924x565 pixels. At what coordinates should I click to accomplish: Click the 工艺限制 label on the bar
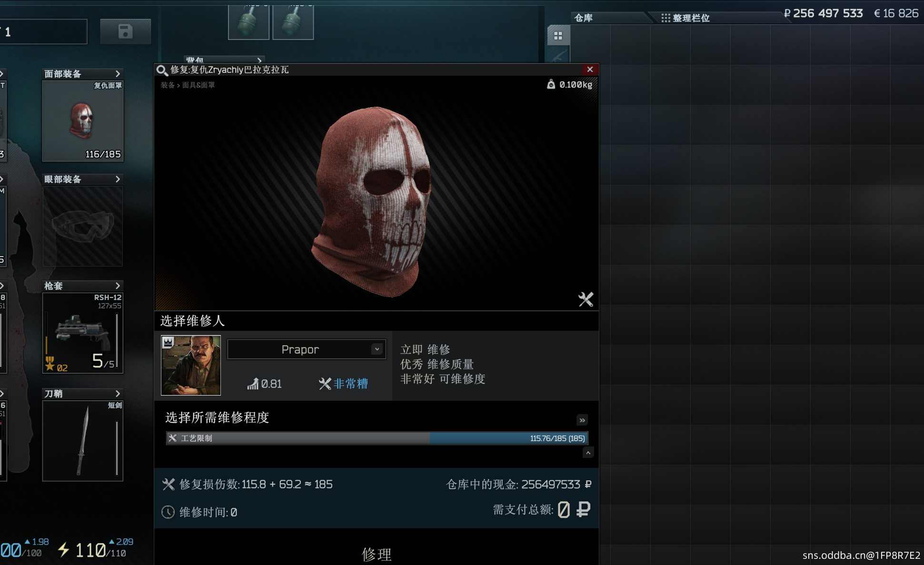click(x=197, y=438)
